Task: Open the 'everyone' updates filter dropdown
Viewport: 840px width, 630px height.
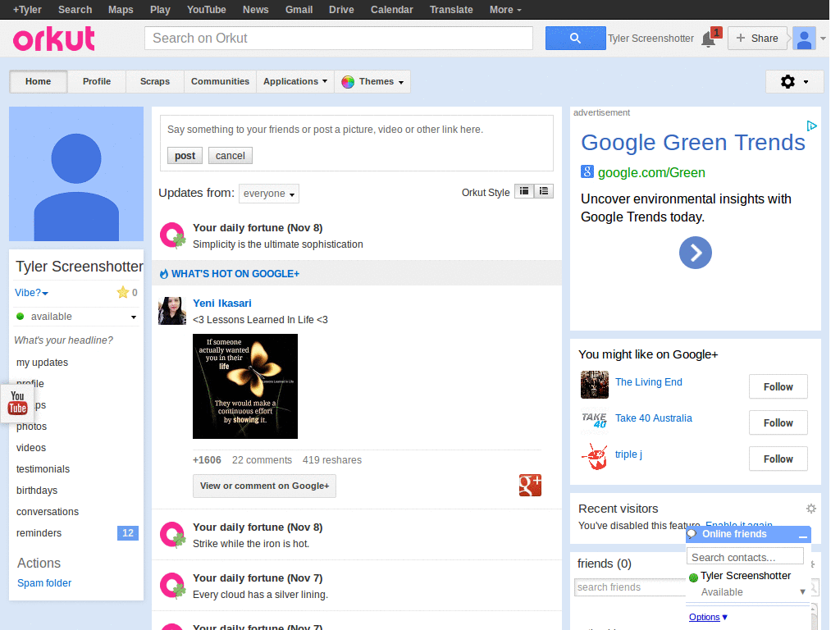Action: point(269,194)
